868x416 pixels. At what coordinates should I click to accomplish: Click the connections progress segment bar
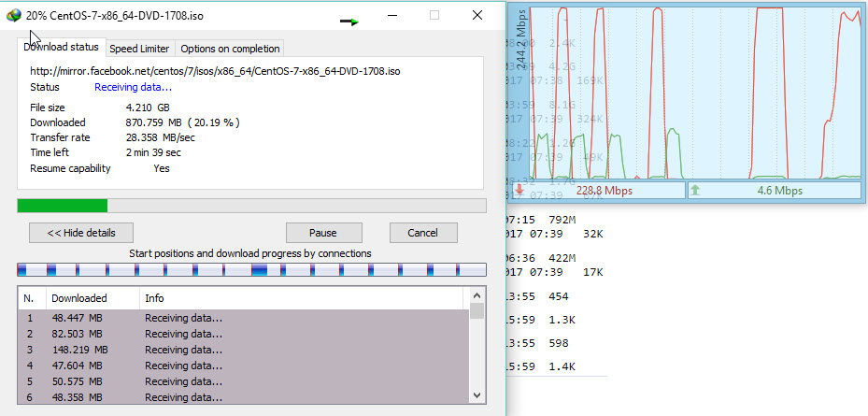(251, 270)
